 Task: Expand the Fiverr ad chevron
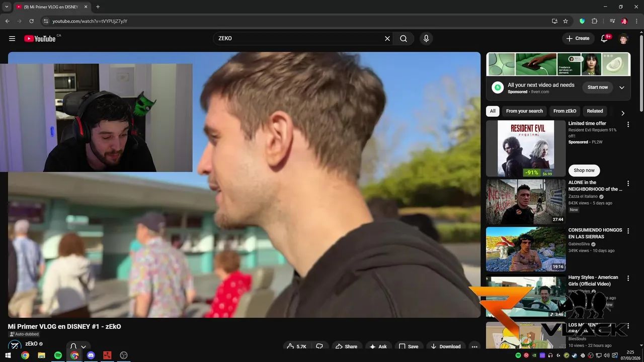click(x=621, y=87)
